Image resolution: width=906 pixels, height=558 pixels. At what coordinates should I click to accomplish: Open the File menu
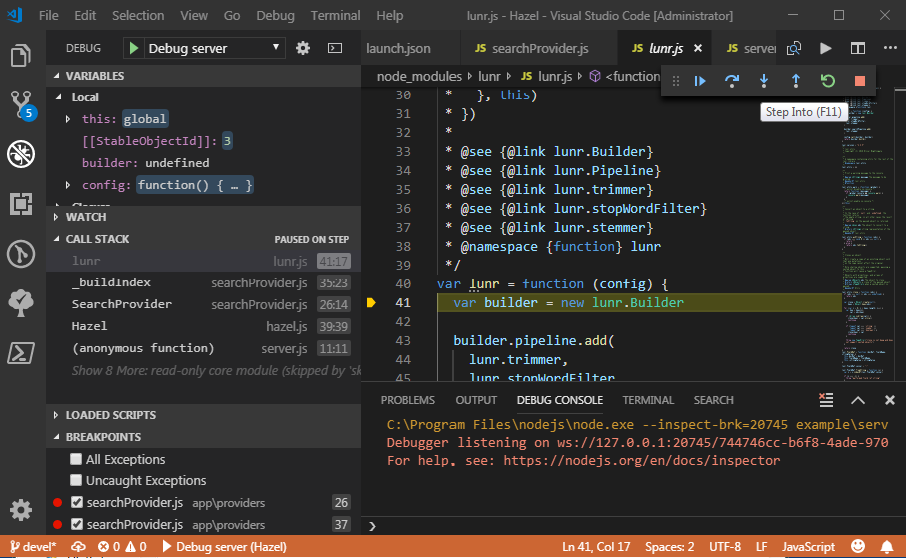49,16
